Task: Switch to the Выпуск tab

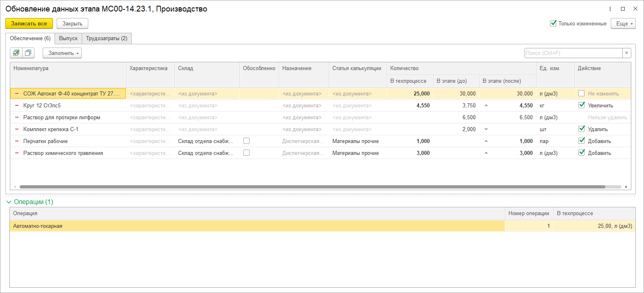Action: [68, 38]
